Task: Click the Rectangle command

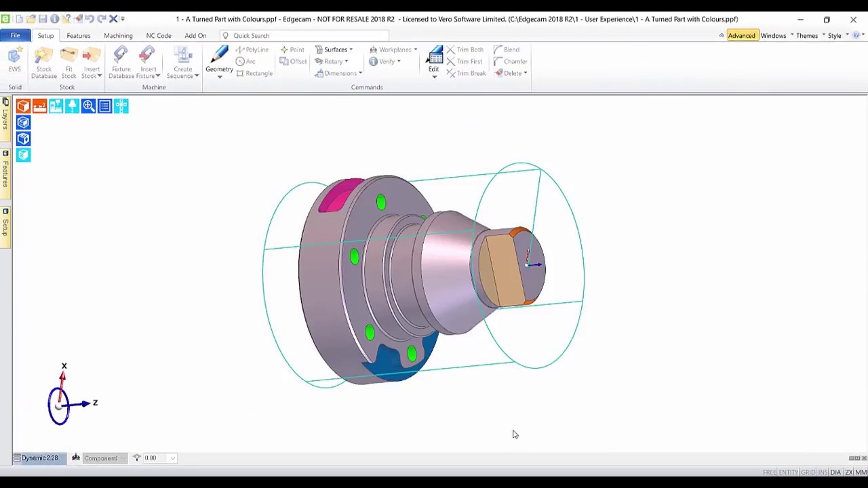Action: coord(254,73)
